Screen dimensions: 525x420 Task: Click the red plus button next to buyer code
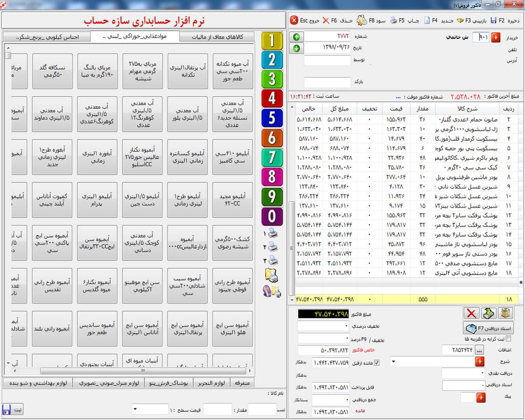click(496, 37)
